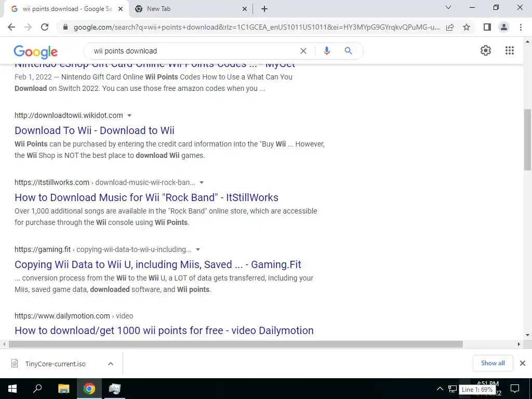Close the downloads bar

523,363
